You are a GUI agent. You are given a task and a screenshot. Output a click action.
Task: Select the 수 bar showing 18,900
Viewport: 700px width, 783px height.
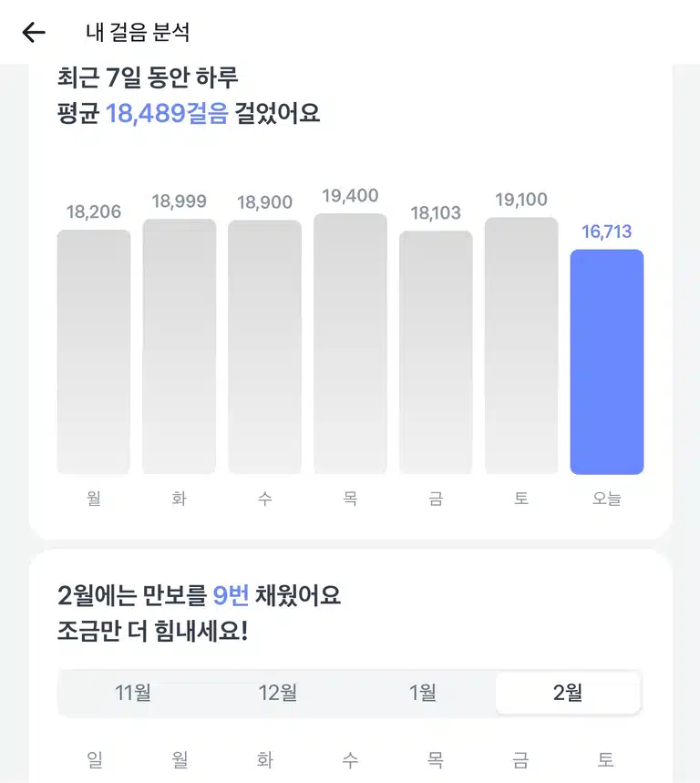[x=264, y=347]
